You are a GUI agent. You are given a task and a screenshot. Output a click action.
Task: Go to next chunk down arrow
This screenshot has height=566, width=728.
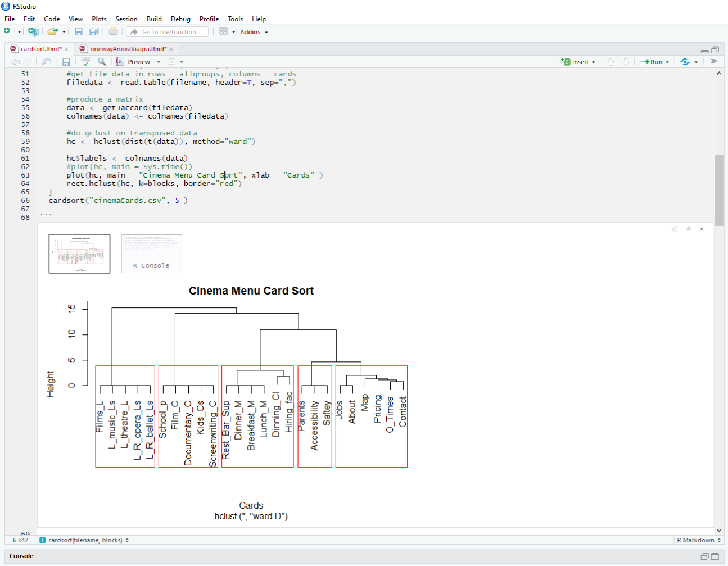pyautogui.click(x=626, y=62)
